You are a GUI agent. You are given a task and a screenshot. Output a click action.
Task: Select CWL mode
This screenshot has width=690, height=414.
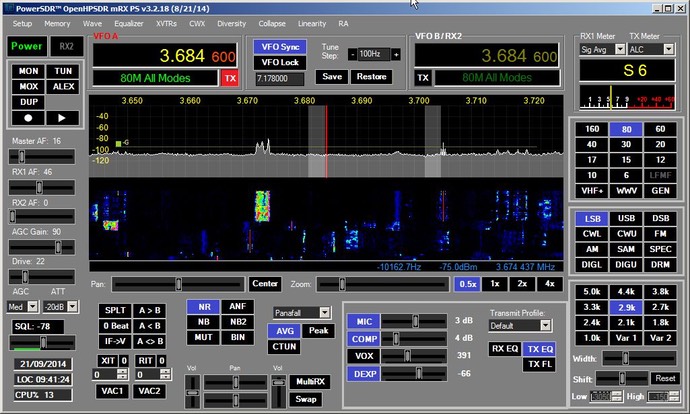point(592,234)
